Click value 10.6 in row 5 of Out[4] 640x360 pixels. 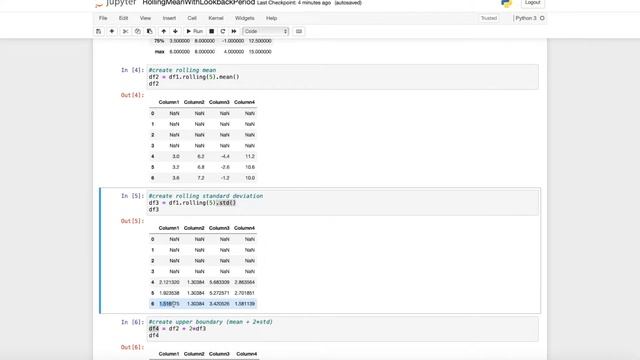point(250,167)
